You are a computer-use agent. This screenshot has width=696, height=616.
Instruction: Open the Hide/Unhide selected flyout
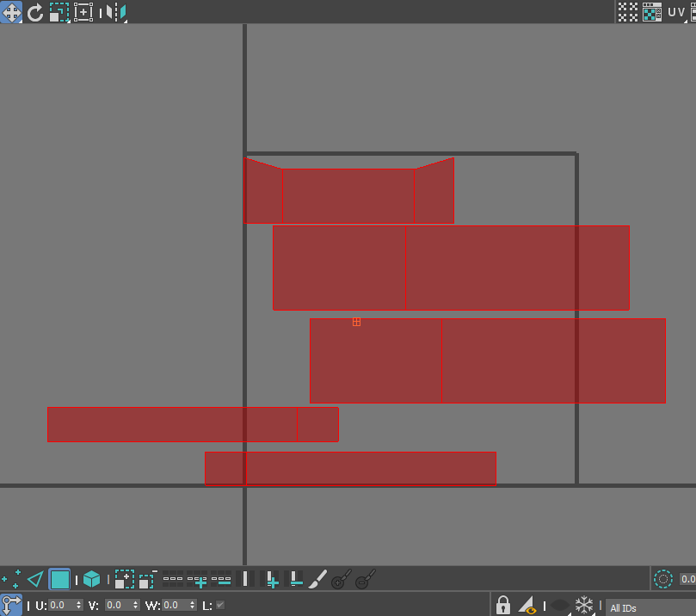560,605
